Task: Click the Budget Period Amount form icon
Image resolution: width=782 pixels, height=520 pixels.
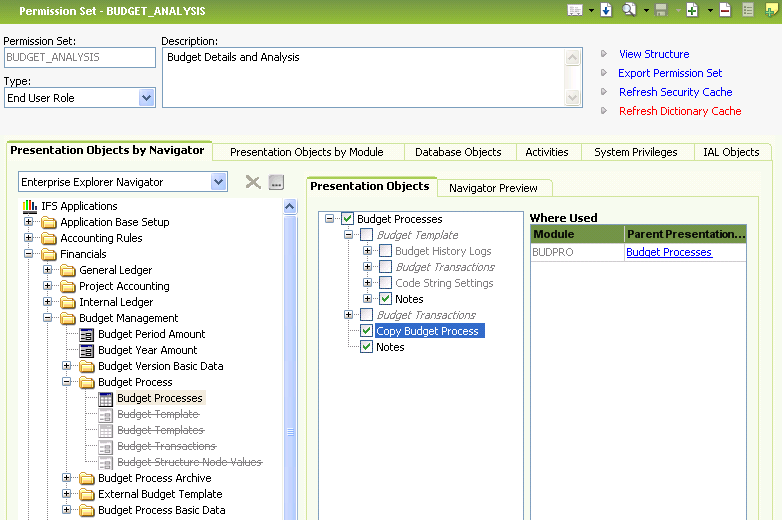Action: coord(87,334)
